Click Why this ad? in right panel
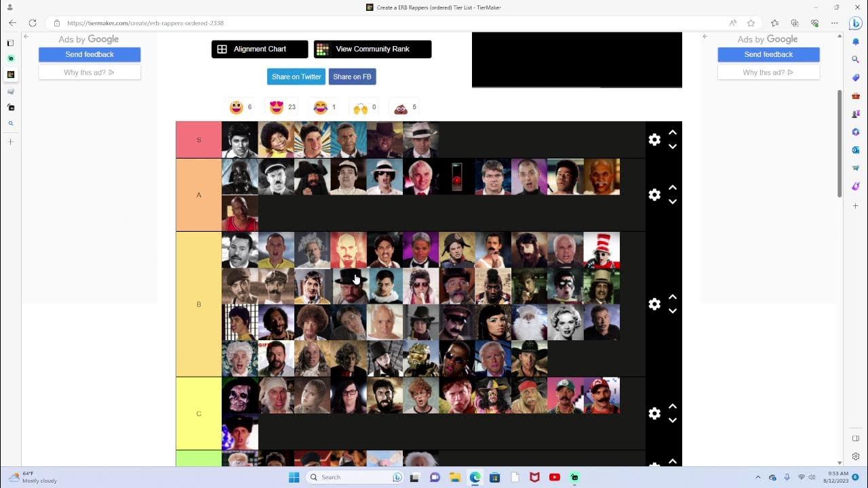Image resolution: width=868 pixels, height=488 pixels. [768, 73]
